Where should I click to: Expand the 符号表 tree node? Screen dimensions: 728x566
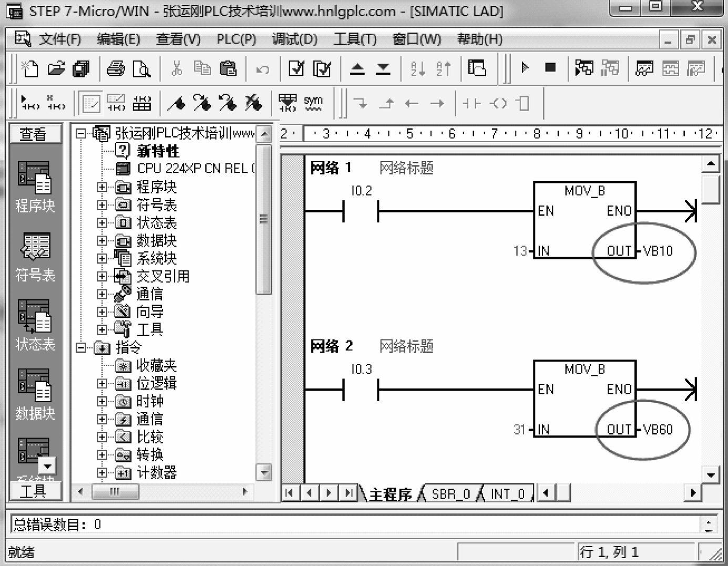(x=102, y=205)
